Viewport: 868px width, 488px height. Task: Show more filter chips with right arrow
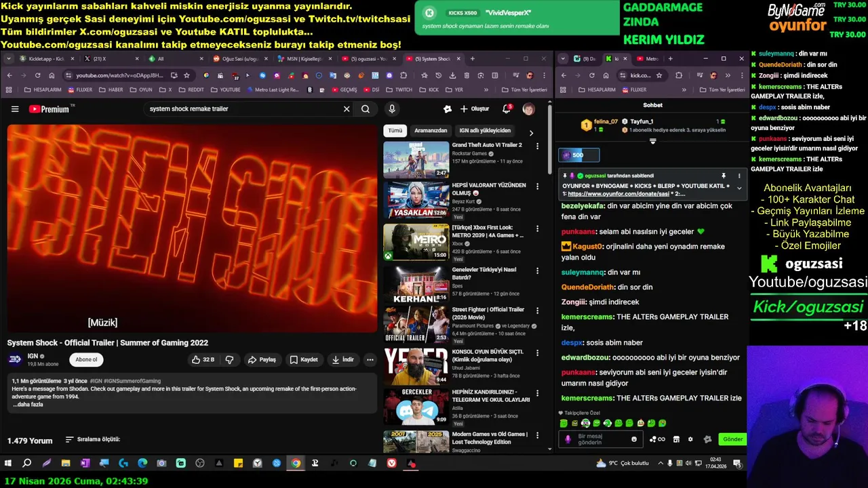531,133
